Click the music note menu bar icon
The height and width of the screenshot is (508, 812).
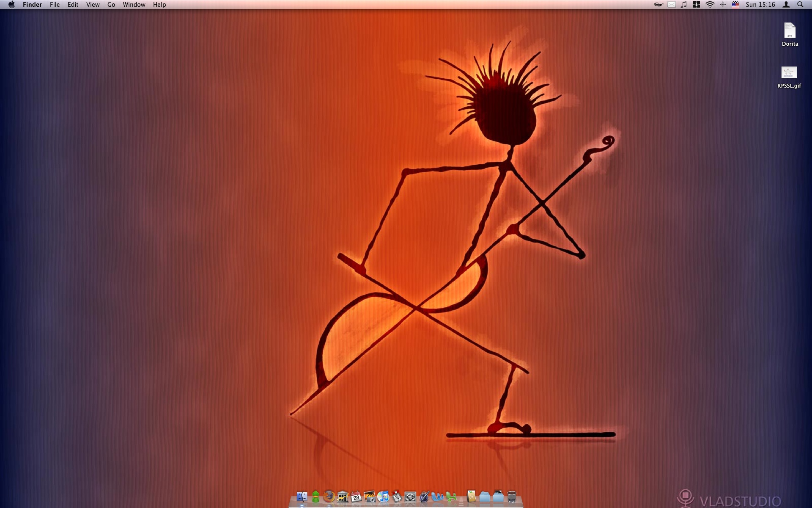[x=684, y=5]
